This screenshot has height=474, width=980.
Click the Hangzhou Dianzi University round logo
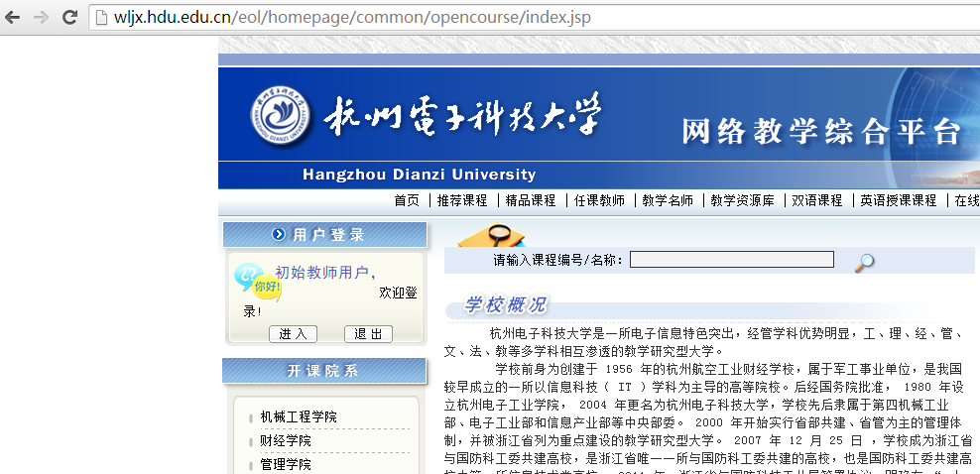(x=281, y=117)
